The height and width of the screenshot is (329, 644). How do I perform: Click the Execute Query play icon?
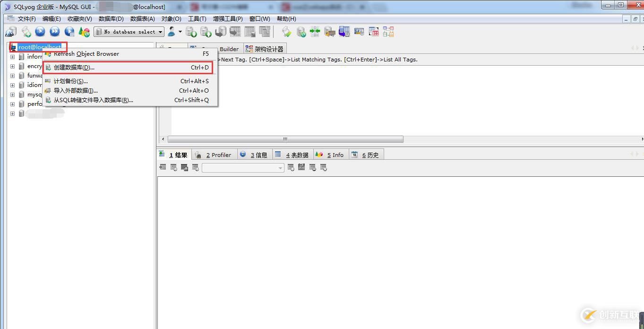coord(40,32)
